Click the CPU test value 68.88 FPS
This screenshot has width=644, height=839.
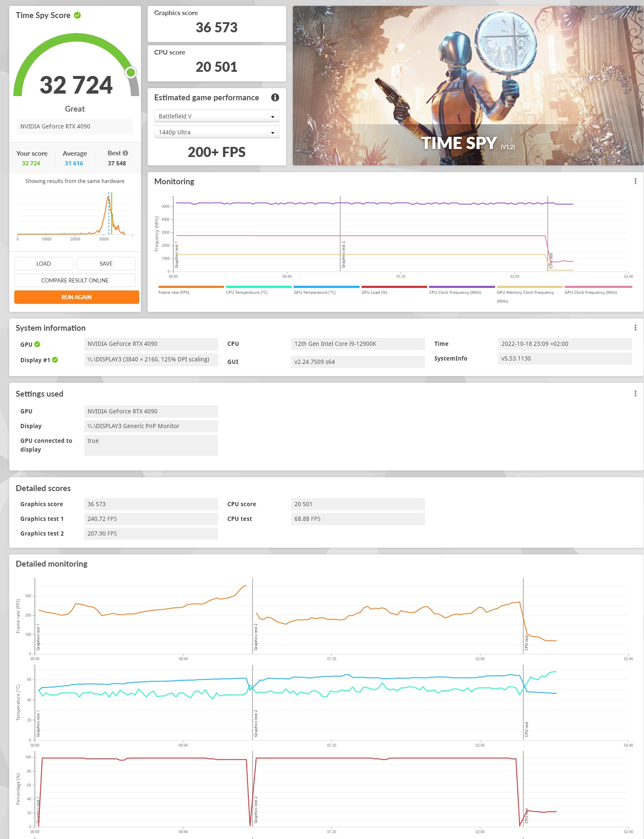pyautogui.click(x=358, y=519)
